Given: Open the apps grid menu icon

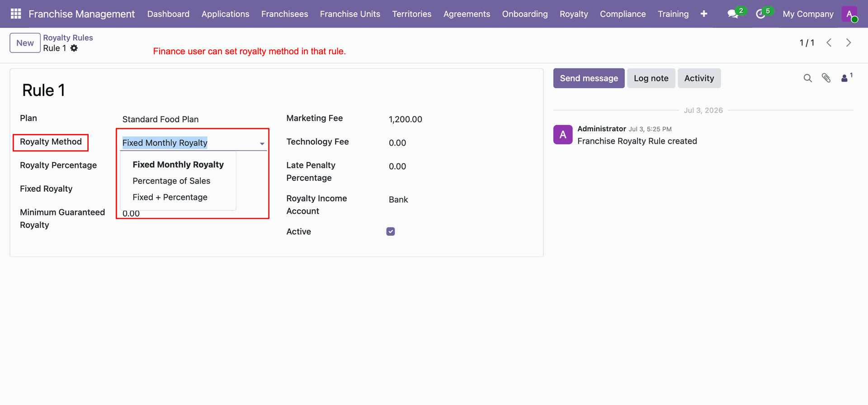Looking at the screenshot, I should 16,14.
